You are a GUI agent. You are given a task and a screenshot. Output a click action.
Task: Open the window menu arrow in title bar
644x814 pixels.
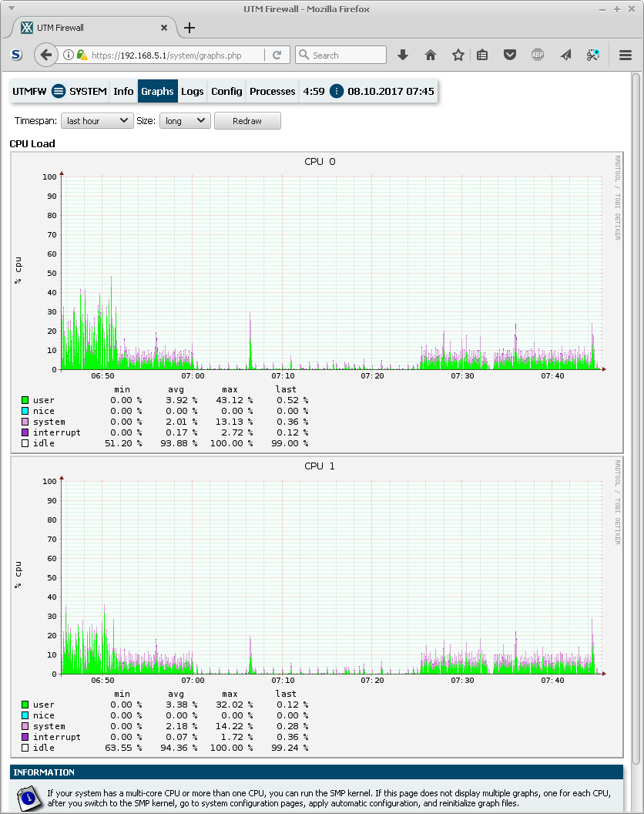tap(12, 8)
